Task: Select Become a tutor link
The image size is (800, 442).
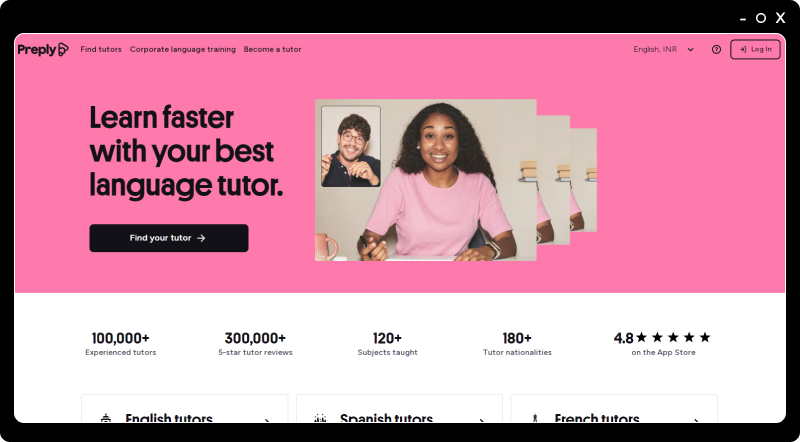Action: click(272, 50)
